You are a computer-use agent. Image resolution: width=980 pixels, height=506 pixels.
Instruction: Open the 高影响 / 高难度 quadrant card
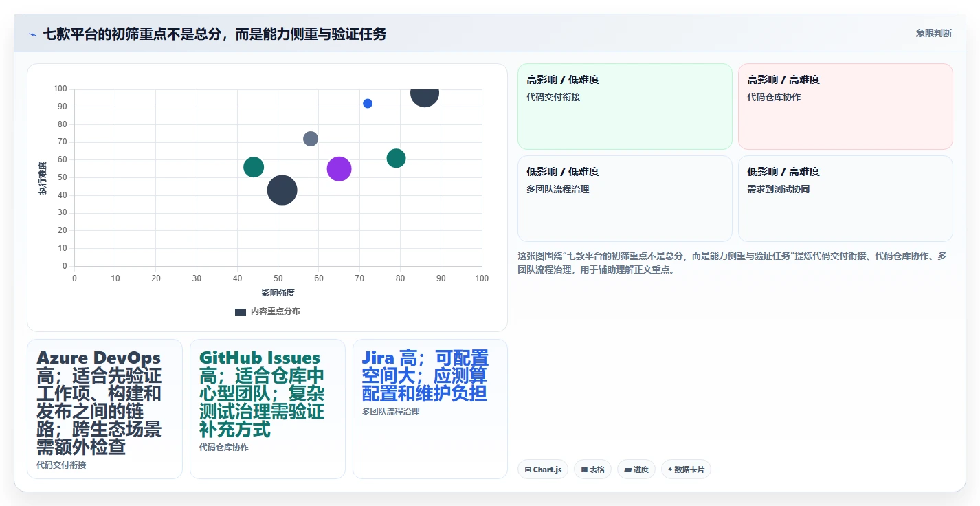coord(845,107)
